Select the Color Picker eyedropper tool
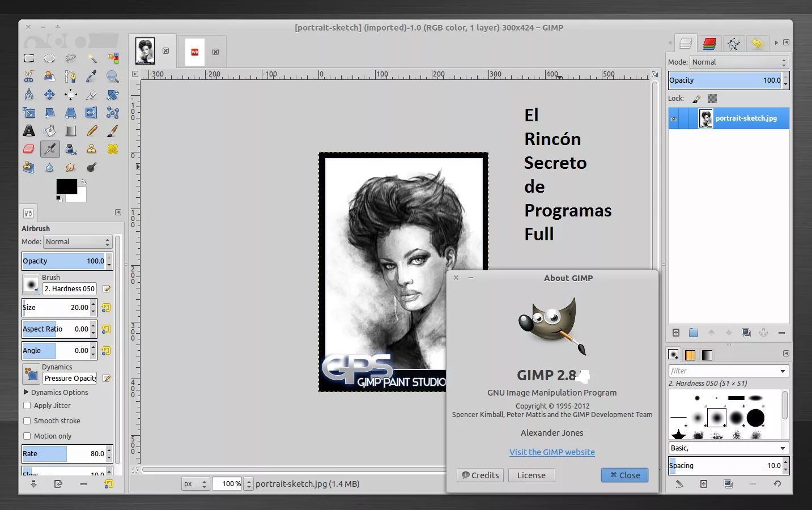This screenshot has height=510, width=812. coord(92,76)
